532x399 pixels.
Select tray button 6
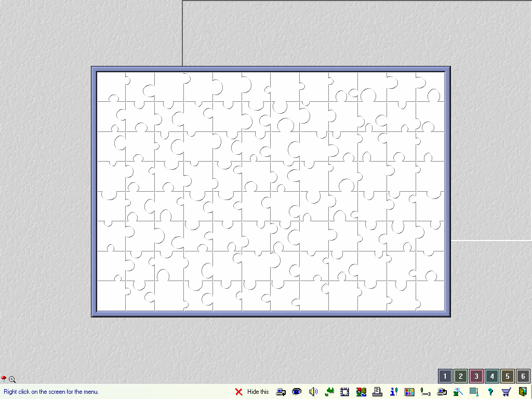(523, 376)
